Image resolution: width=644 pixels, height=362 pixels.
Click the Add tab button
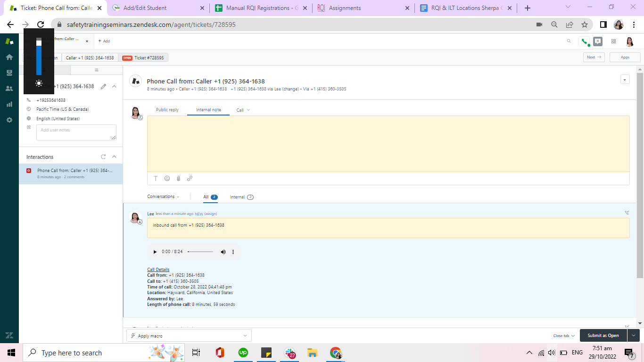point(104,41)
